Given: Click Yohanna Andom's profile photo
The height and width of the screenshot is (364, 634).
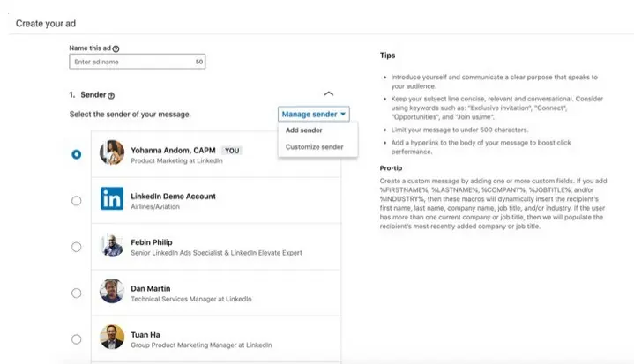Looking at the screenshot, I should coord(112,153).
